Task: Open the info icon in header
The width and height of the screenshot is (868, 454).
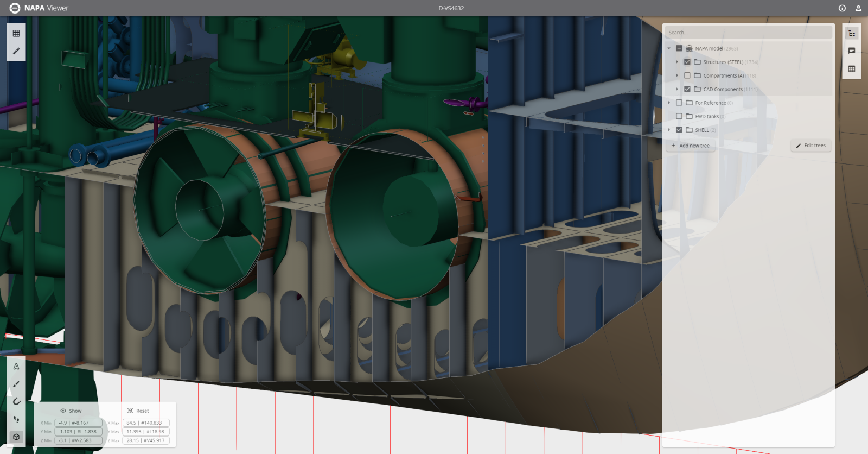Action: click(x=842, y=8)
